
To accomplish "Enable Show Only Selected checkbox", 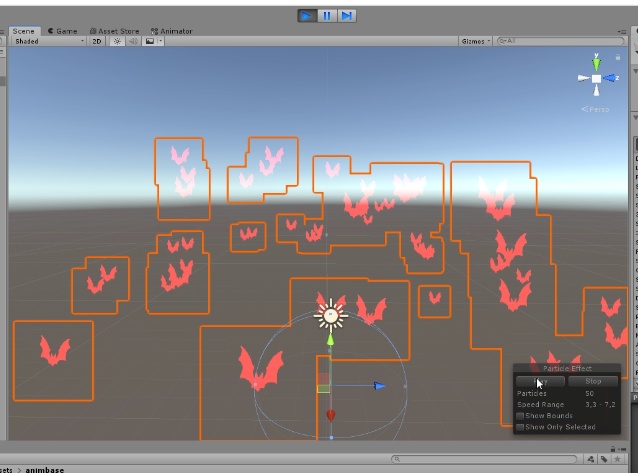I will [x=520, y=427].
